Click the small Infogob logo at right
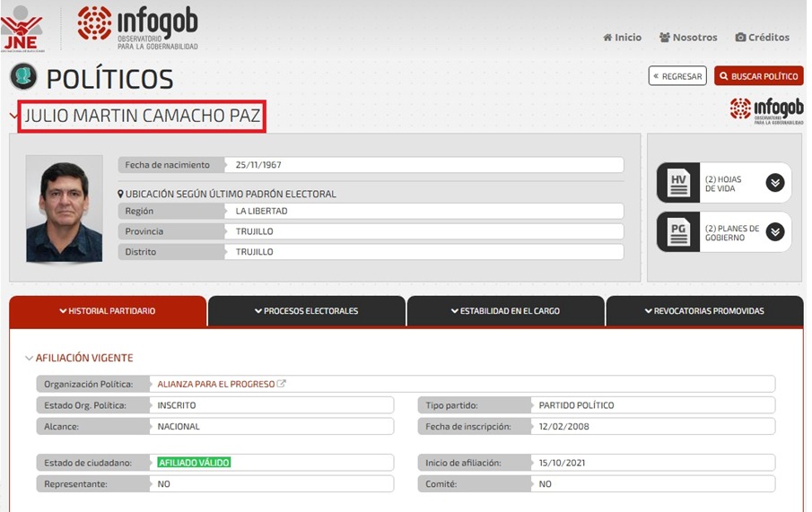Image resolution: width=812 pixels, height=512 pixels. coord(765,110)
